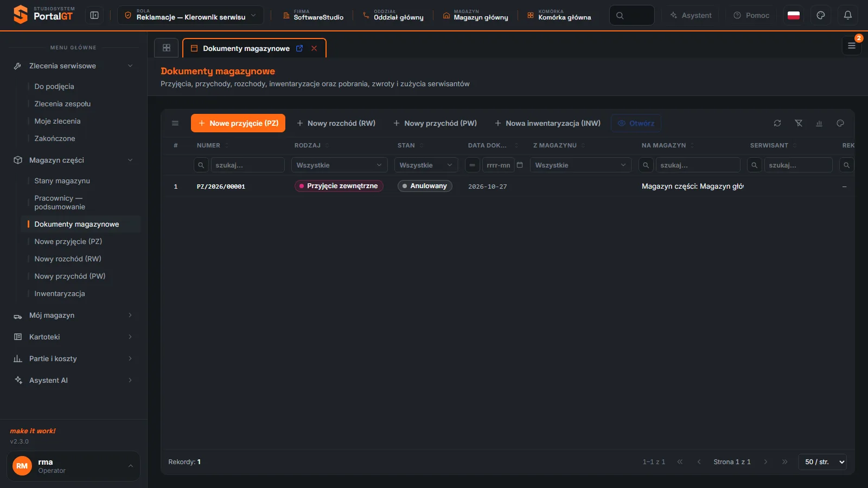This screenshot has height=488, width=868.
Task: Click the calendar icon in date filter
Action: [x=520, y=165]
